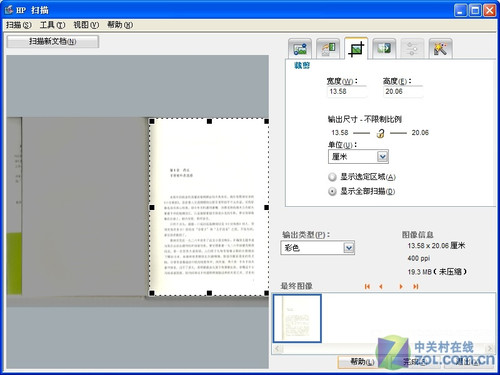This screenshot has height=375, width=500.
Task: Open the 工具(T) menu
Action: click(52, 25)
